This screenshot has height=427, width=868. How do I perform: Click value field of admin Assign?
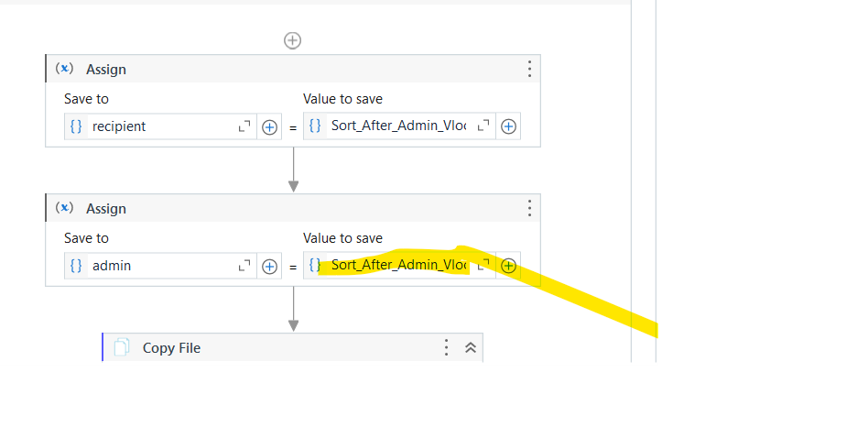click(399, 267)
